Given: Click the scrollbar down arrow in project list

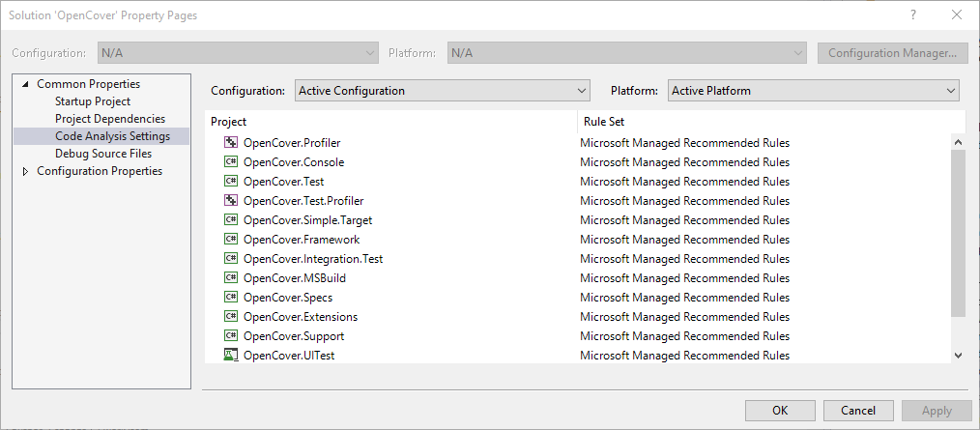Looking at the screenshot, I should (x=958, y=355).
